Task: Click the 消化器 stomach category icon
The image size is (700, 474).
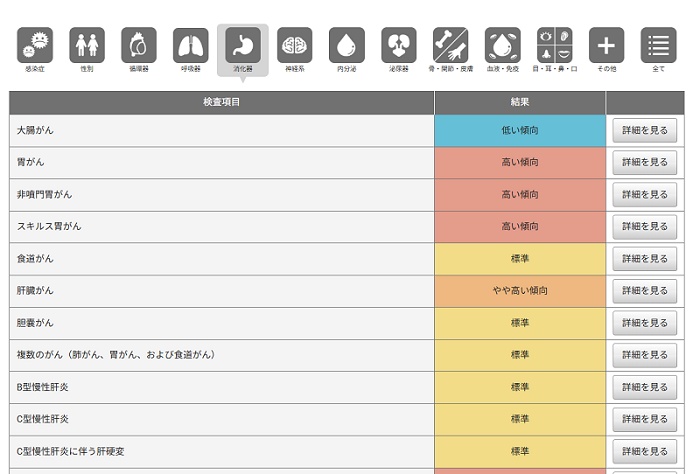Action: click(x=243, y=46)
